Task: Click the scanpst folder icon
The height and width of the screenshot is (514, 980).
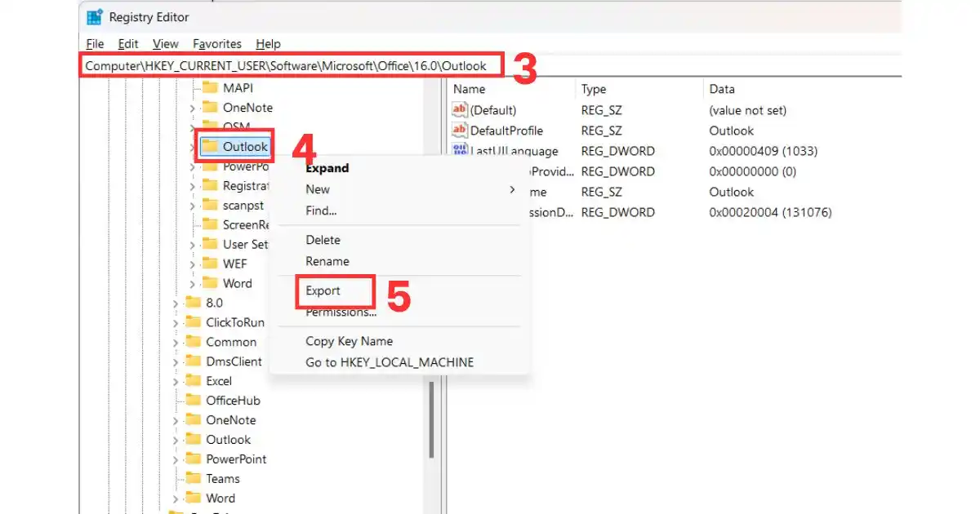Action: [x=210, y=205]
